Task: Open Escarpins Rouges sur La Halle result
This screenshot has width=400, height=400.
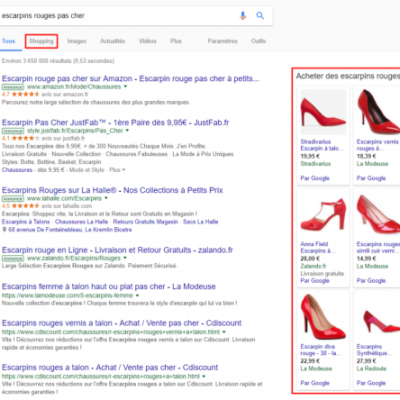Action: pos(112,190)
